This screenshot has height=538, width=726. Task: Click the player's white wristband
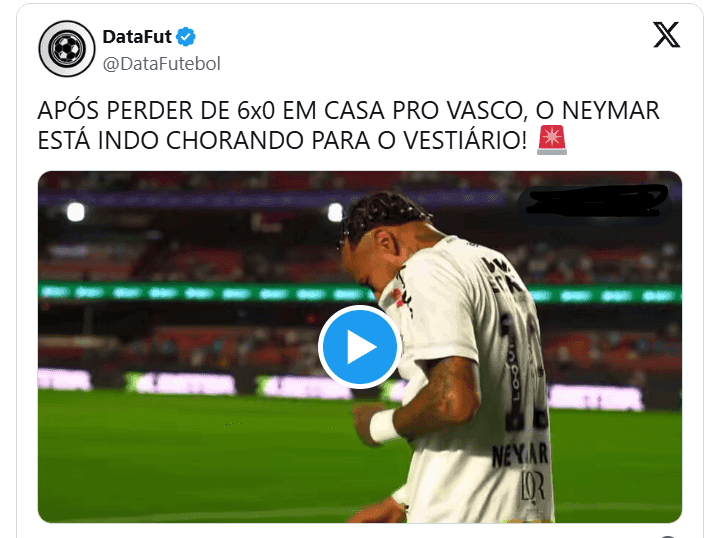(384, 426)
